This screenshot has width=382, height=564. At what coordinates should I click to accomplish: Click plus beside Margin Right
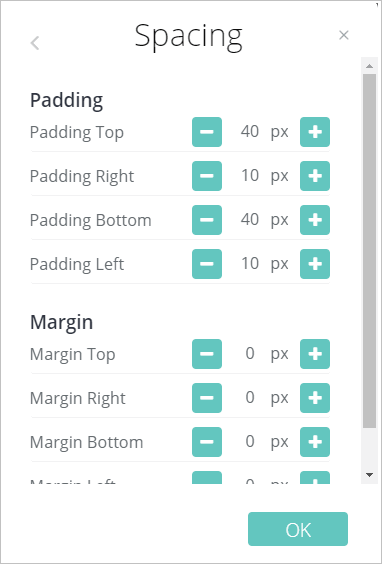(315, 398)
